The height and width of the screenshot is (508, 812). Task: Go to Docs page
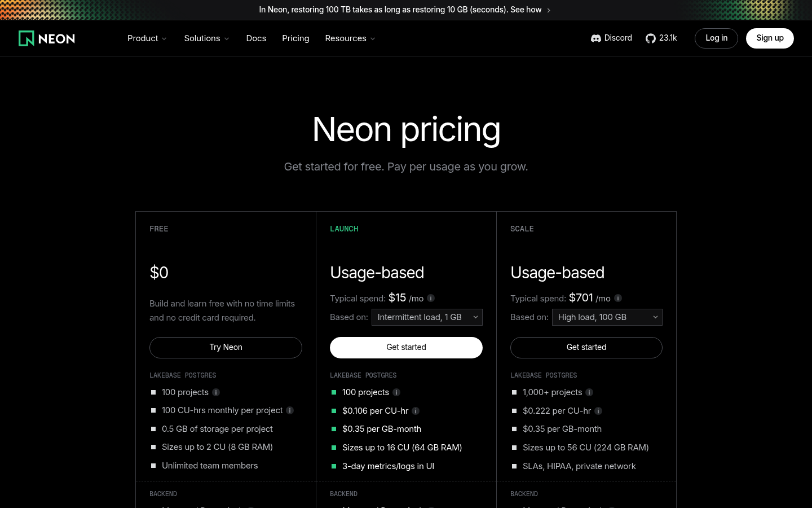pos(256,38)
